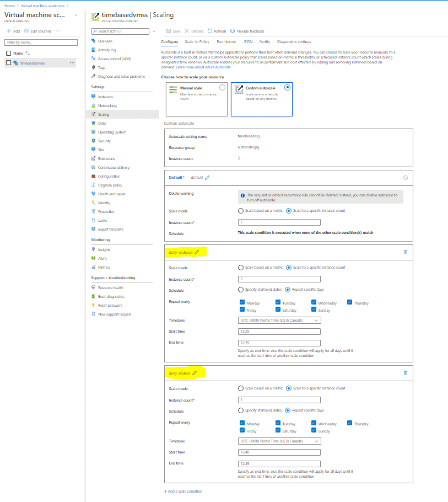Switch to the Scale-In Policy tab
Screen dimensions: 448x502
pos(197,41)
